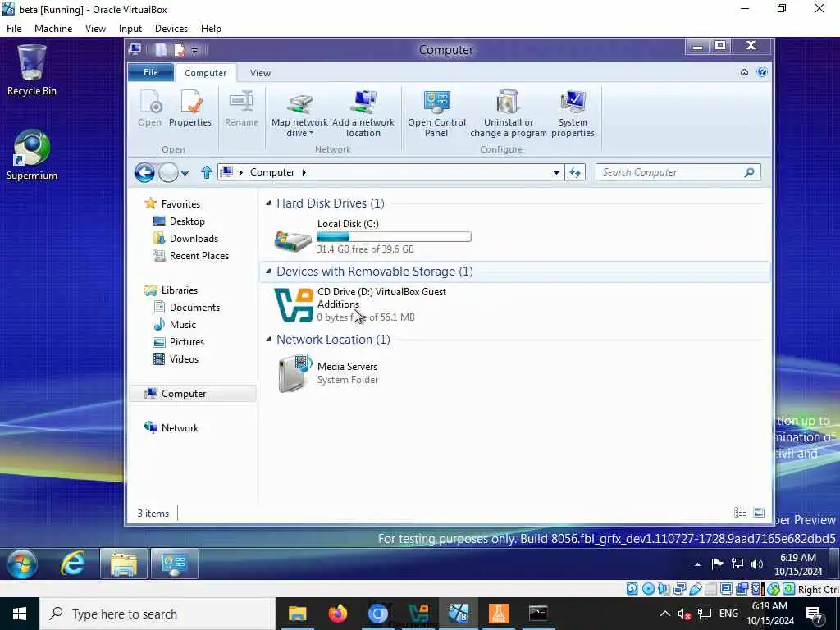Screen dimensions: 840x630
Task: Open the Videos library
Action: coord(184,358)
